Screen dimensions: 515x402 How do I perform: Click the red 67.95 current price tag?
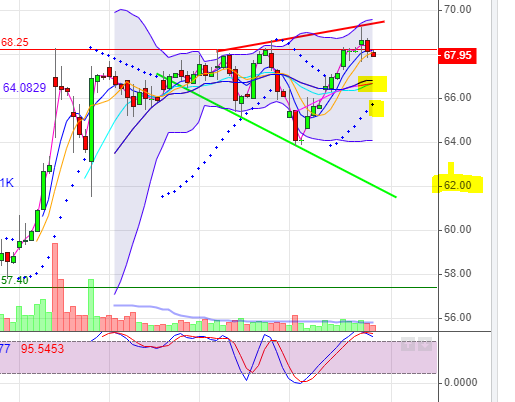pyautogui.click(x=458, y=55)
